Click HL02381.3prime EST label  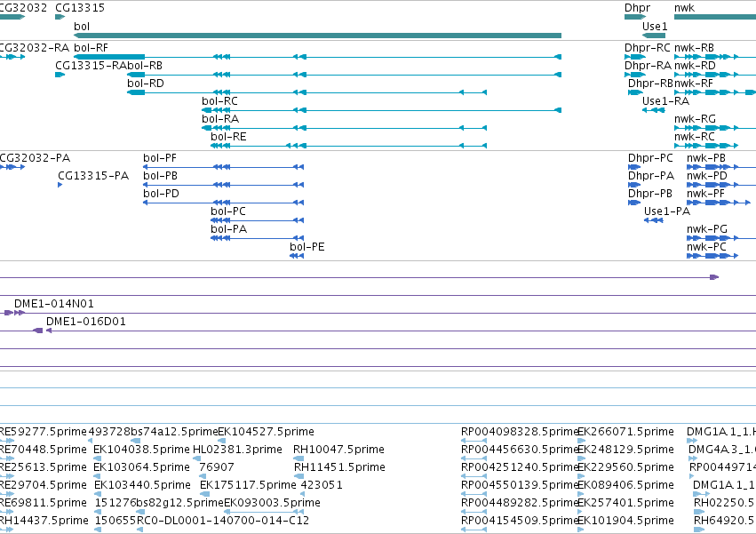237,450
